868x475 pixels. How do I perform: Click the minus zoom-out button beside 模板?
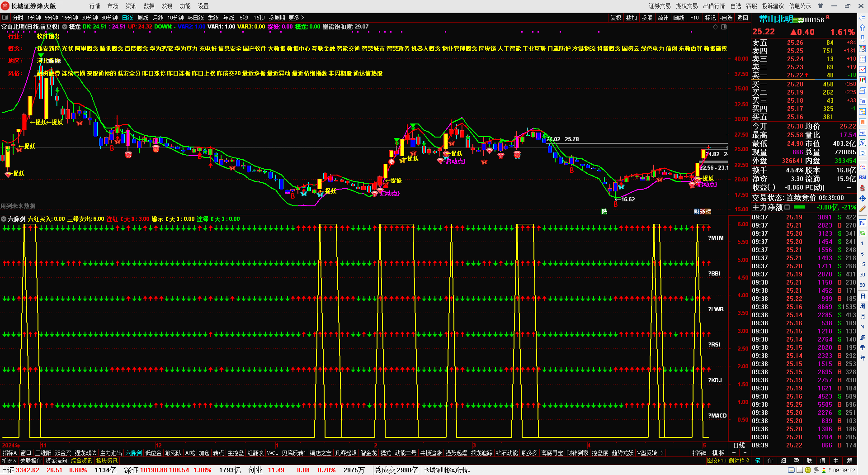[x=745, y=453]
